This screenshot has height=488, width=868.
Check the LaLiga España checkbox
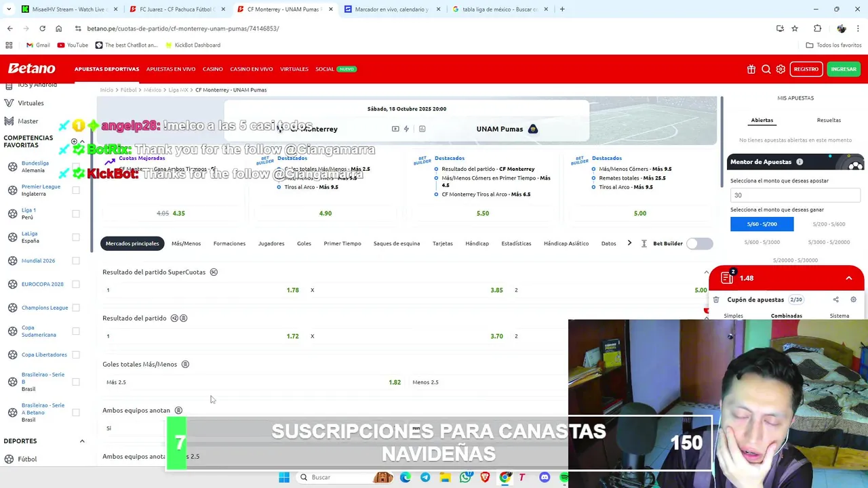click(x=76, y=237)
